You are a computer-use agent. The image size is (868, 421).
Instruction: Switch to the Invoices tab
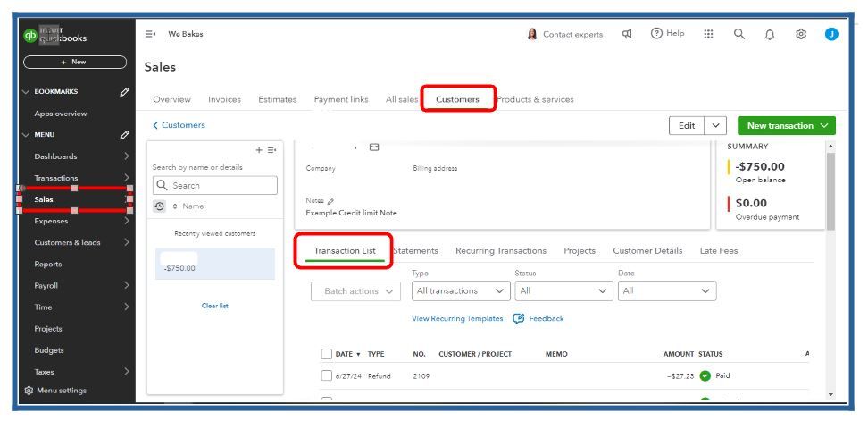coord(224,100)
